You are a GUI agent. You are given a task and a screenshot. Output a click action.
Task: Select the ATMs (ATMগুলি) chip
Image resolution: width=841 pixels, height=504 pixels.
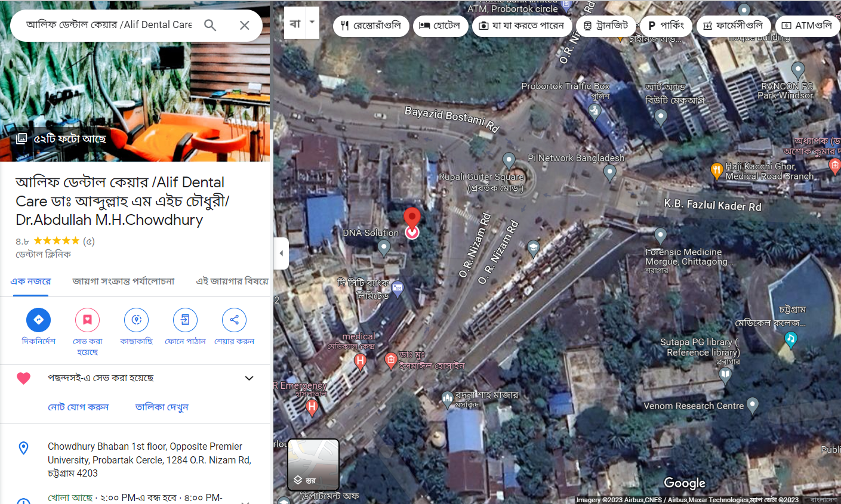tap(808, 26)
